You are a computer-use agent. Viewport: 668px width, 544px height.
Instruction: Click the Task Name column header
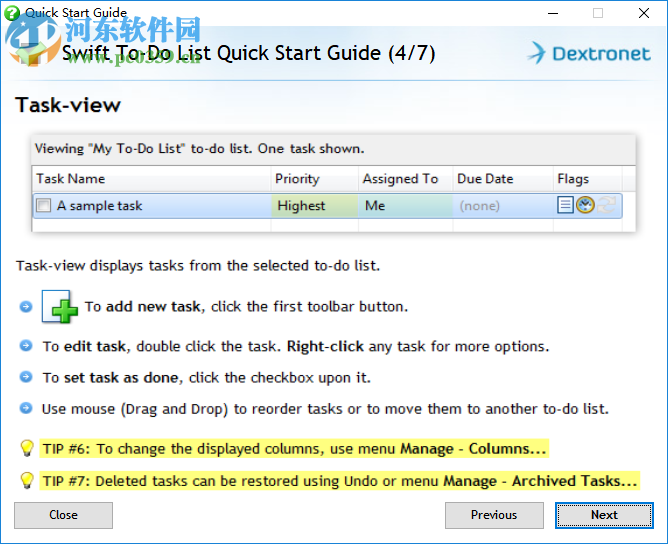[x=152, y=178]
